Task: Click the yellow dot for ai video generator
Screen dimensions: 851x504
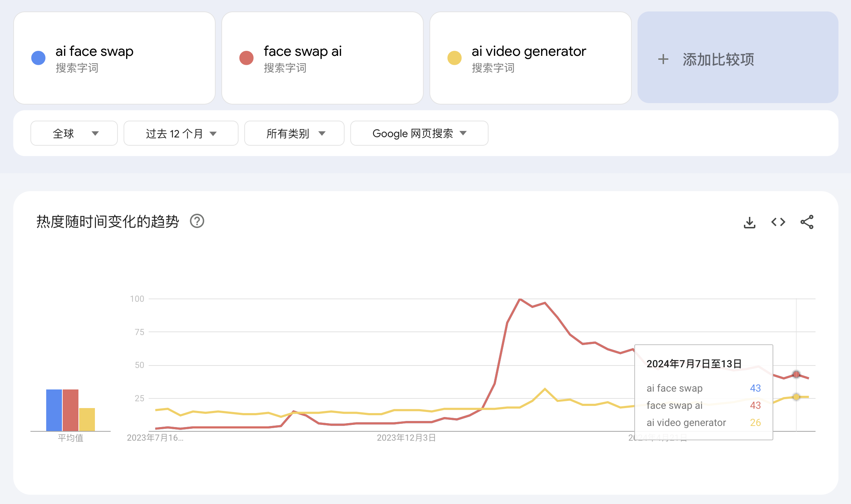Action: tap(455, 58)
